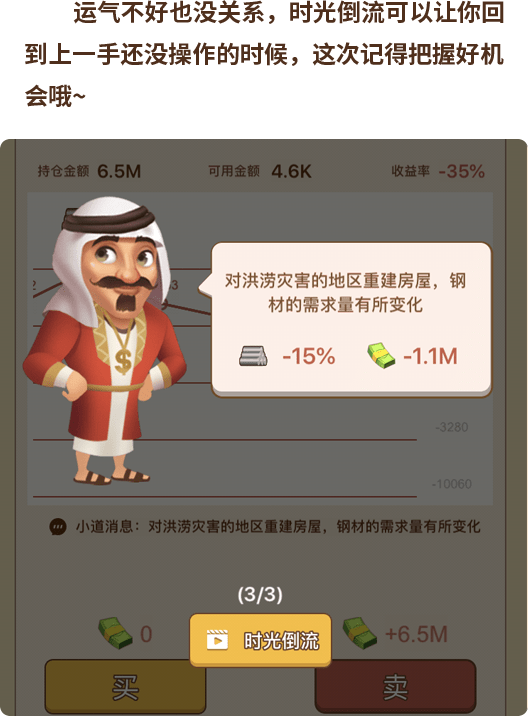The width and height of the screenshot is (528, 716).
Task: Tap the 卖 sell button
Action: [395, 686]
